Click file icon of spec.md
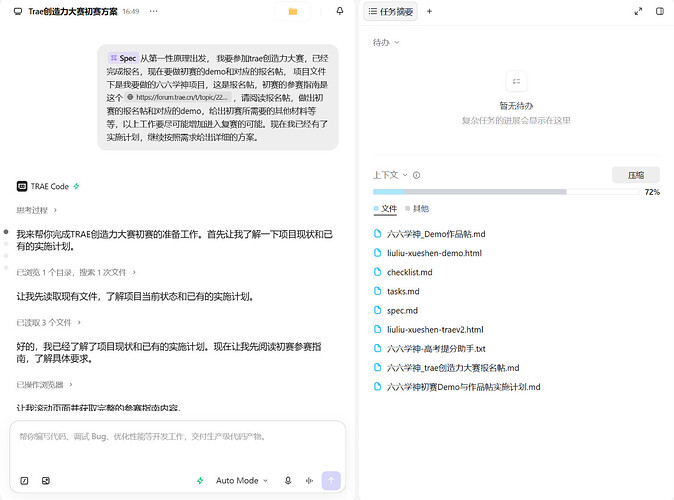This screenshot has height=500, width=674. pos(377,310)
